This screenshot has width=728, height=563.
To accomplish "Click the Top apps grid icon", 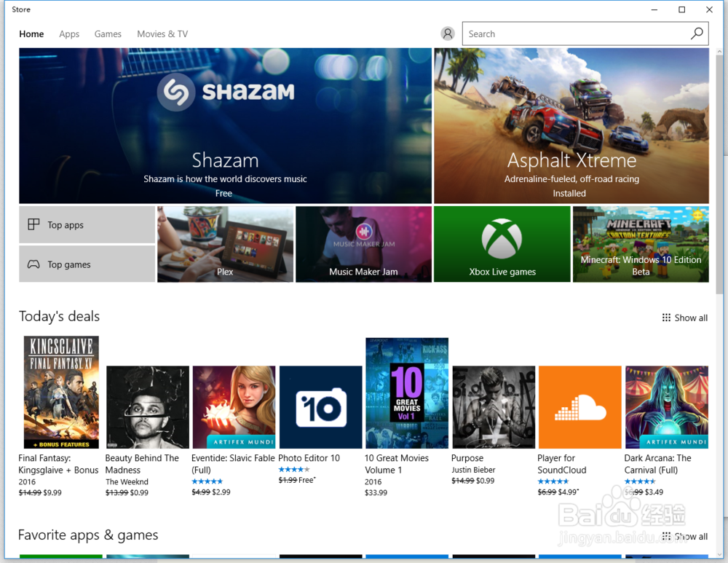I will (x=33, y=225).
